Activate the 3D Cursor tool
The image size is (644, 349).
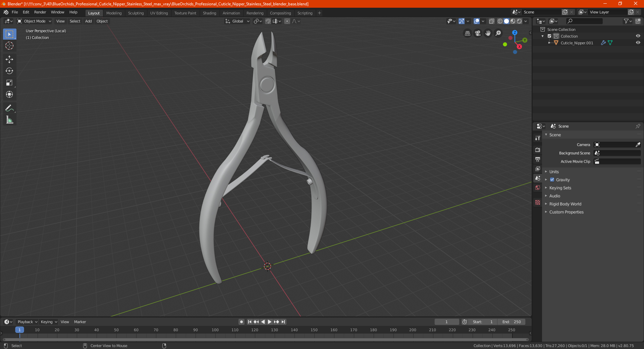pyautogui.click(x=9, y=46)
